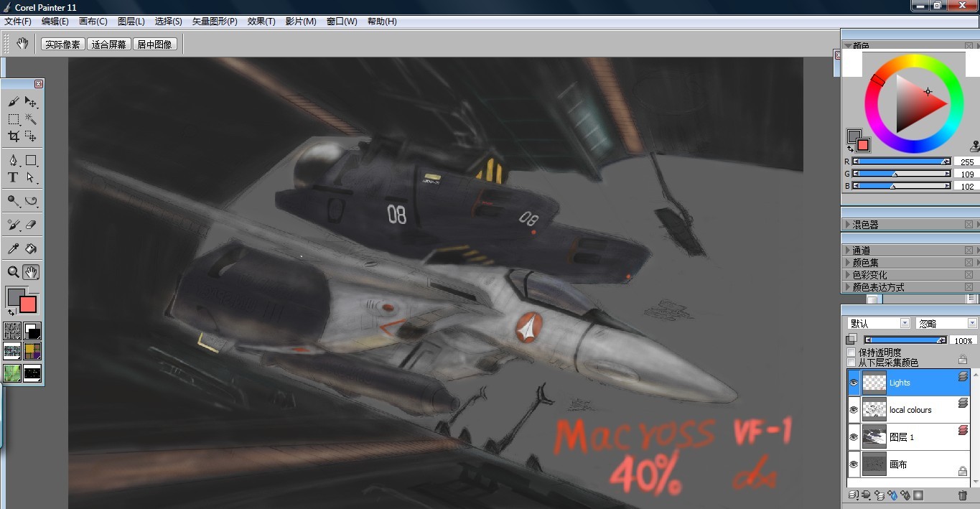This screenshot has height=509, width=980.
Task: Click the B value field showing 102
Action: (x=967, y=187)
